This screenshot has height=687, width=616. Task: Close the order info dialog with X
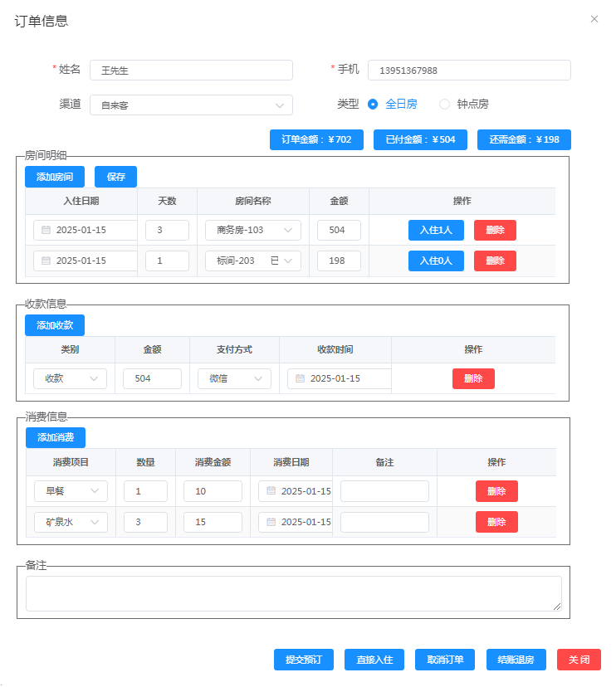pyautogui.click(x=594, y=19)
